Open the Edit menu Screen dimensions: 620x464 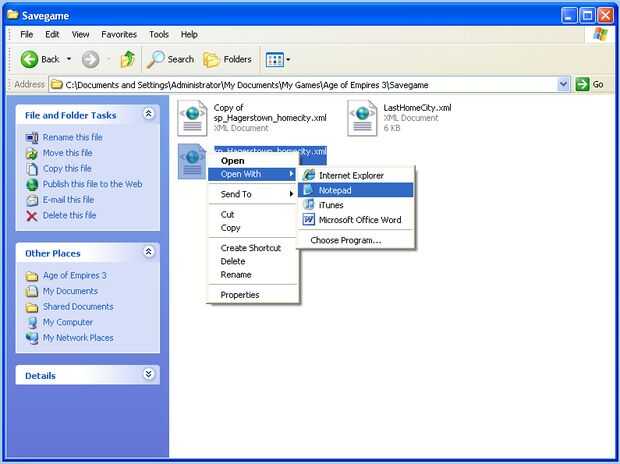pos(52,34)
